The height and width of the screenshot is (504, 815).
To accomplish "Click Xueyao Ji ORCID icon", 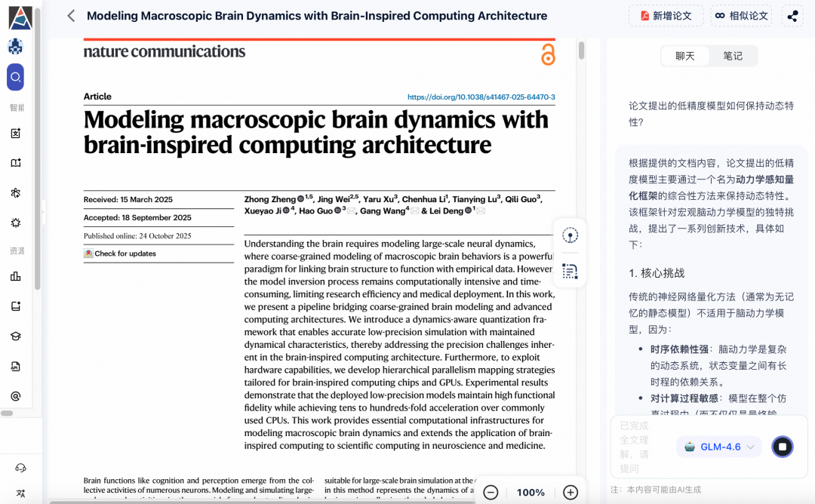I will click(x=286, y=211).
